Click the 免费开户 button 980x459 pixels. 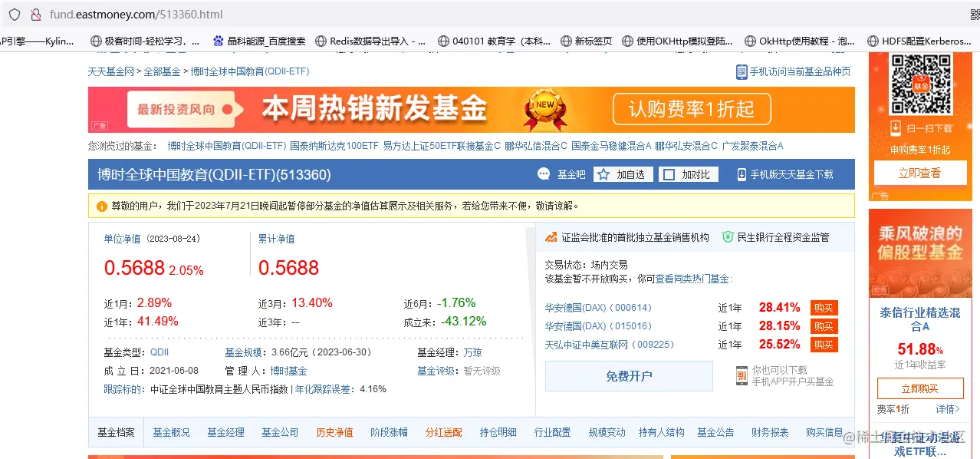[629, 376]
